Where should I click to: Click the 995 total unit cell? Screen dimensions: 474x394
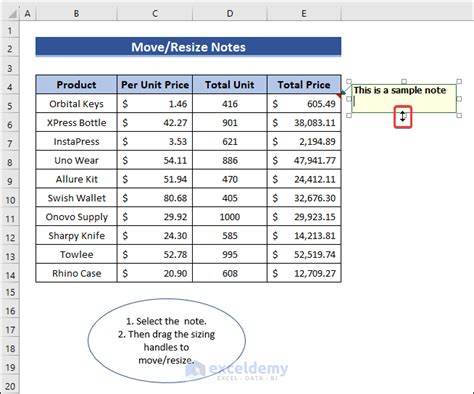(x=230, y=254)
